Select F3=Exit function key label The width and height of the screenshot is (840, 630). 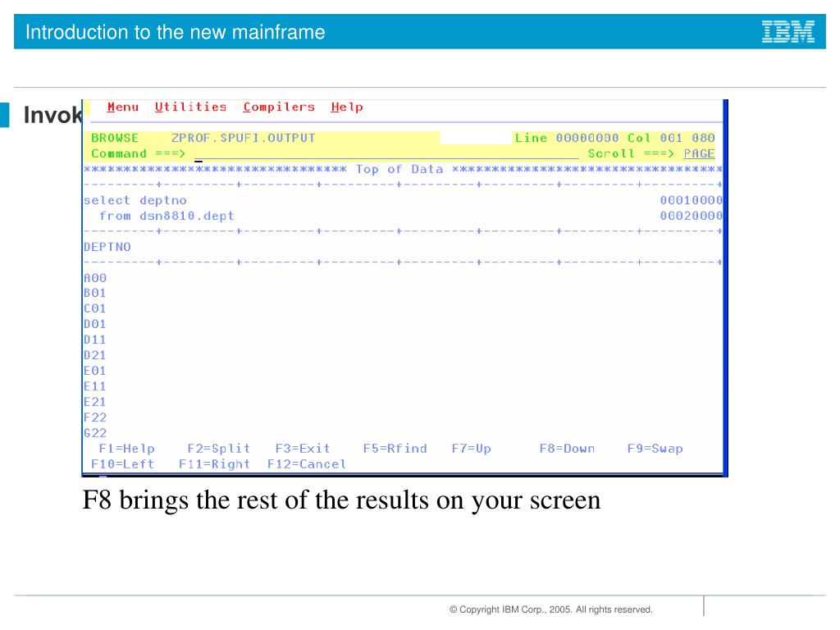point(303,449)
